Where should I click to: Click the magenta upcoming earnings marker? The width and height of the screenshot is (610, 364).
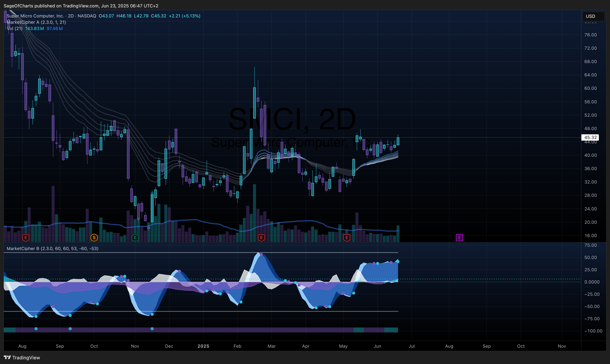tap(459, 238)
